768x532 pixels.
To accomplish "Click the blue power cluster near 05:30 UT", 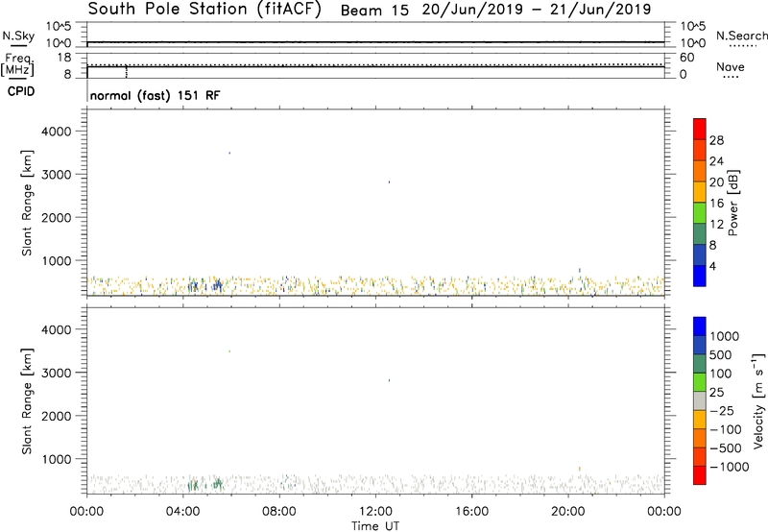I will click(217, 285).
